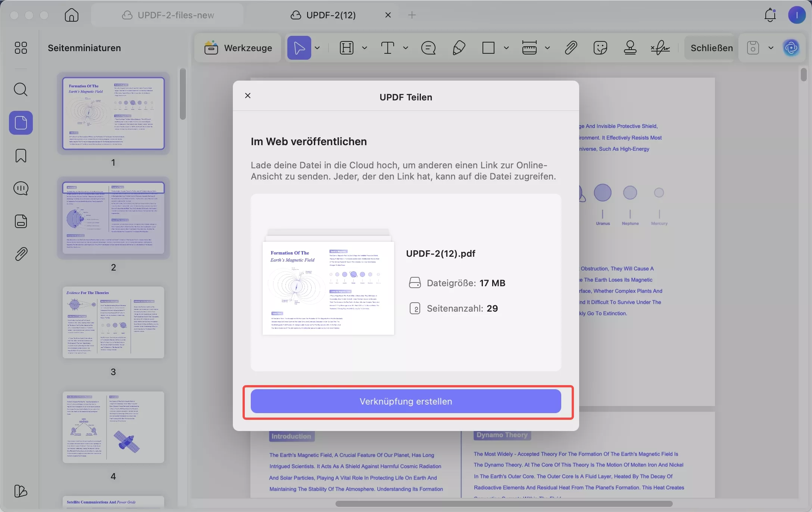Open notifications bell

click(x=770, y=15)
